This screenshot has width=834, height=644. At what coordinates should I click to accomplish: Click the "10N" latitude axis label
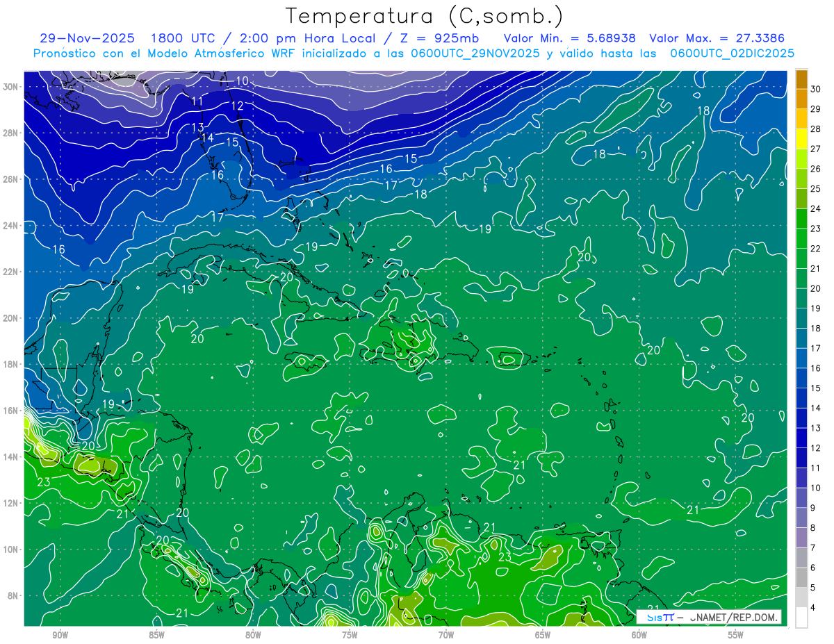tap(10, 550)
